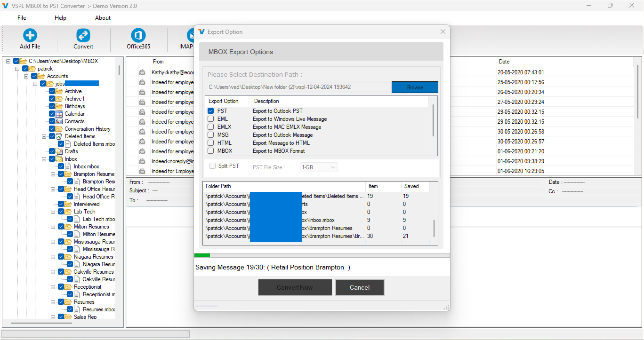644x340 pixels.
Task: Open the Office365 toolbar icon
Action: (138, 35)
